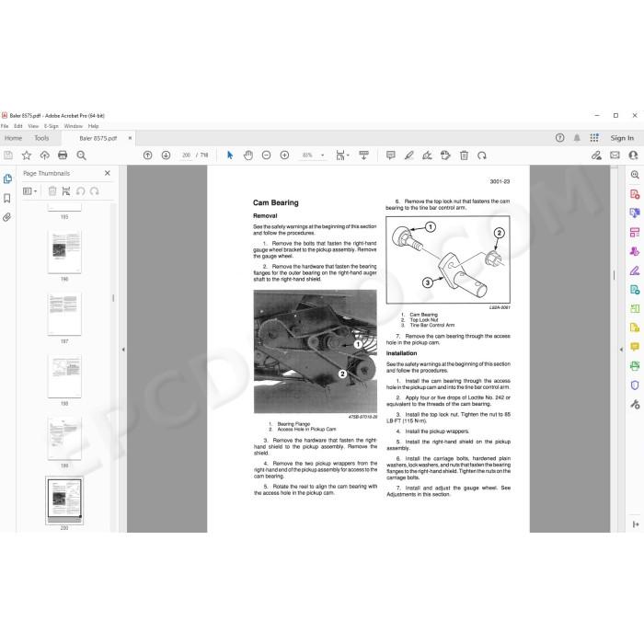Open the thumbnails options dropdown
The height and width of the screenshot is (644, 644).
[x=30, y=191]
